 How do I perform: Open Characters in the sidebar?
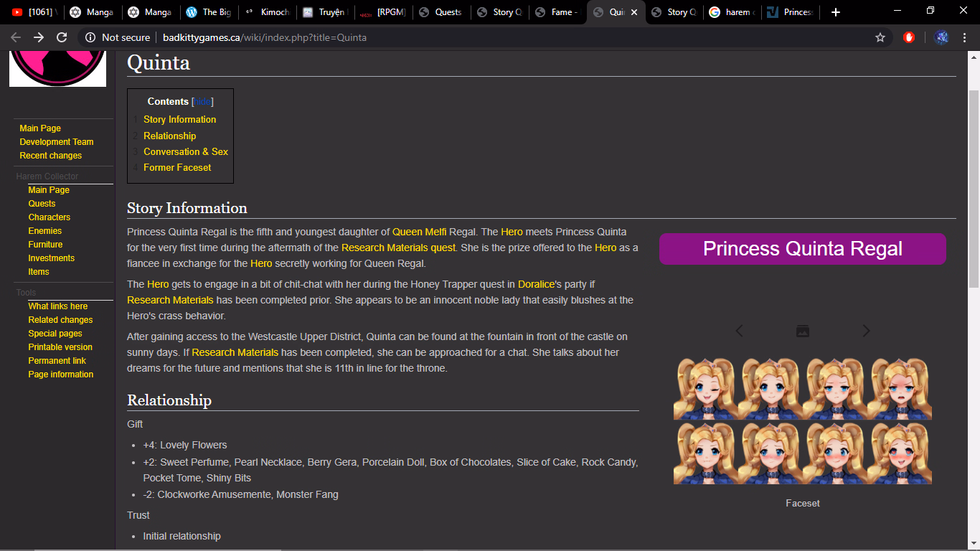50,217
